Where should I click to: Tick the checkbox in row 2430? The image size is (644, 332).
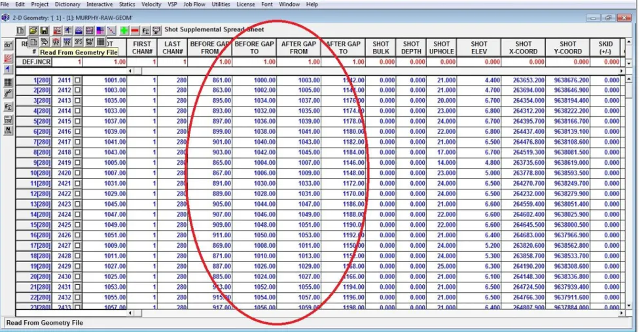tap(77, 276)
